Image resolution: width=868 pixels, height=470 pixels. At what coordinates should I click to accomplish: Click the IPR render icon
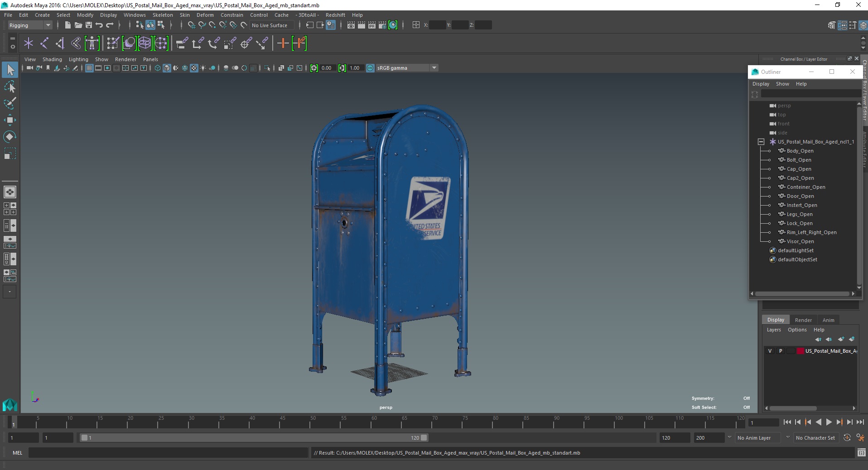point(372,25)
